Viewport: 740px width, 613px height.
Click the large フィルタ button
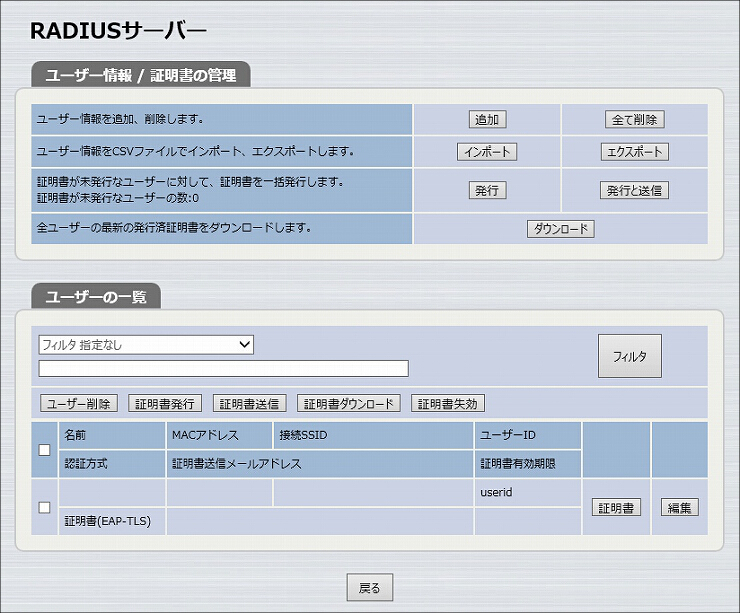click(630, 356)
